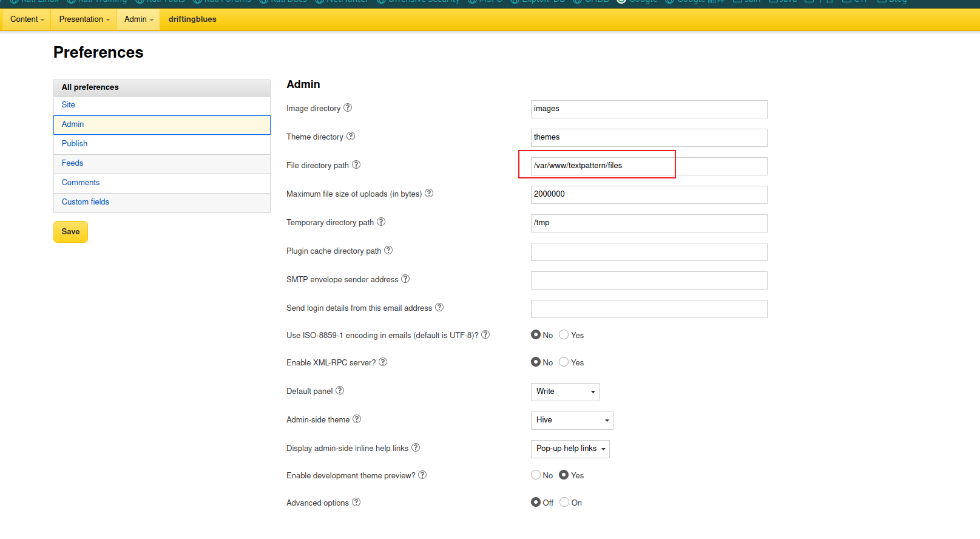This screenshot has width=980, height=539.
Task: Open help icon for File directory path
Action: 356,164
